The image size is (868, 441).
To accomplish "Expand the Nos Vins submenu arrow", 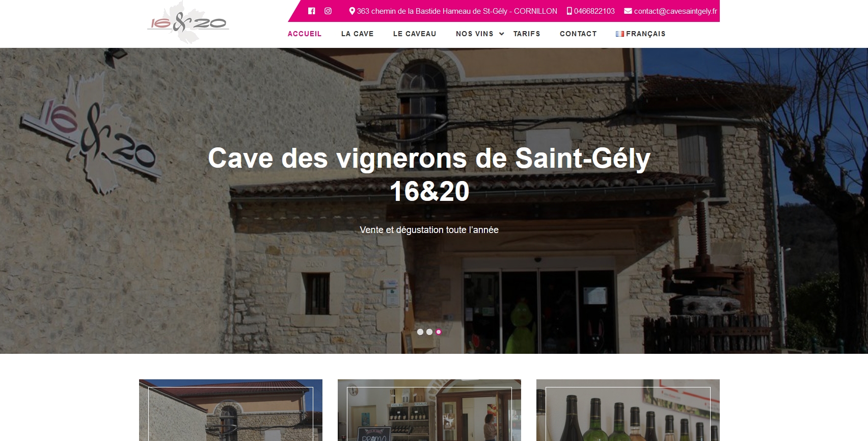I will [502, 34].
